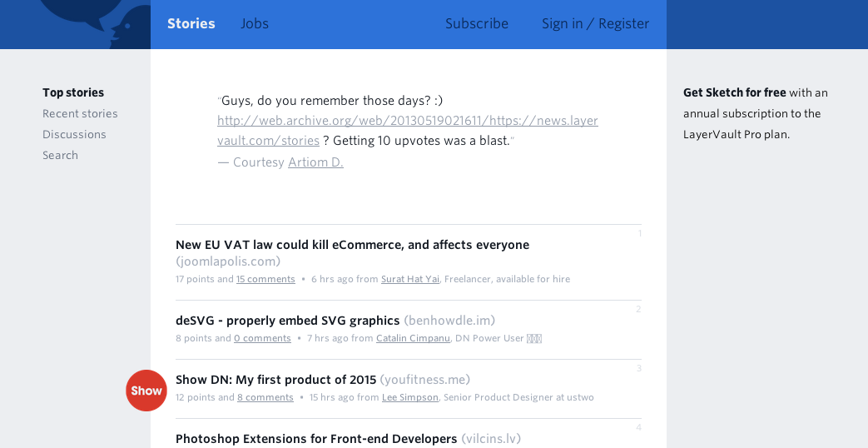The image size is (868, 448).
Task: Visit Artiom D.'s profile
Action: [x=315, y=162]
